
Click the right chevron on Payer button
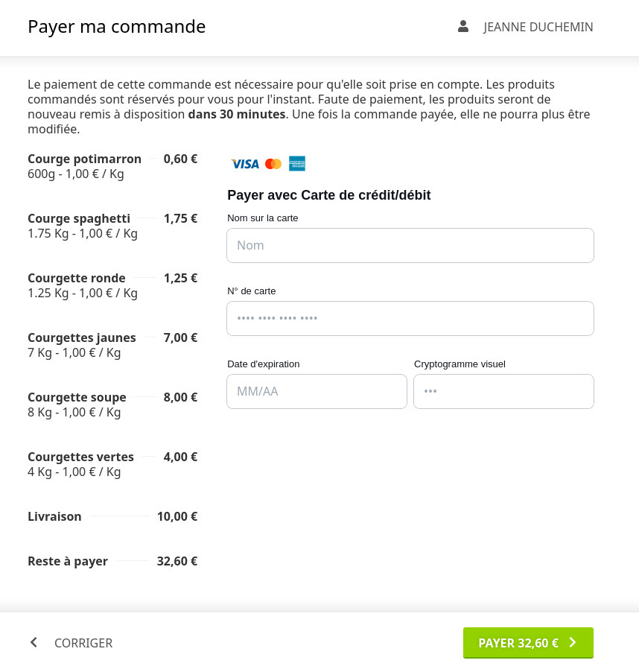[x=573, y=642]
